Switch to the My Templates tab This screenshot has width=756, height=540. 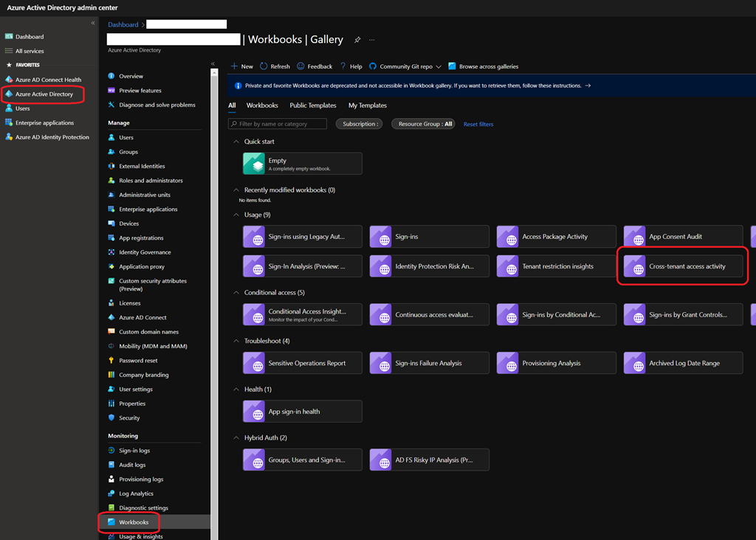pos(367,105)
